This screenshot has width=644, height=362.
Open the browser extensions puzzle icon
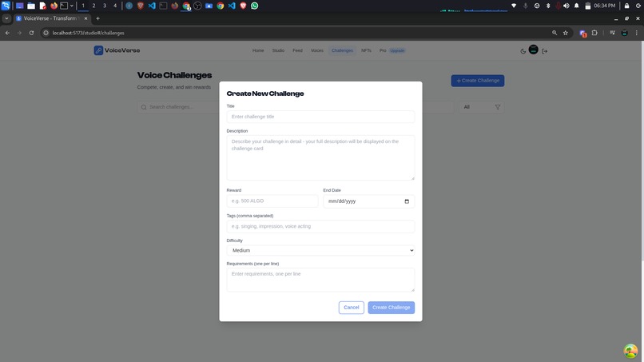[x=594, y=33]
